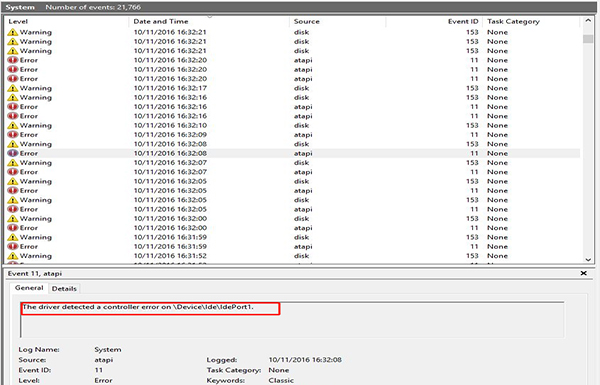Click the 'atapi' source cell in the 16:31:59 row
Viewport: 600px width, 385px height.
tap(303, 246)
